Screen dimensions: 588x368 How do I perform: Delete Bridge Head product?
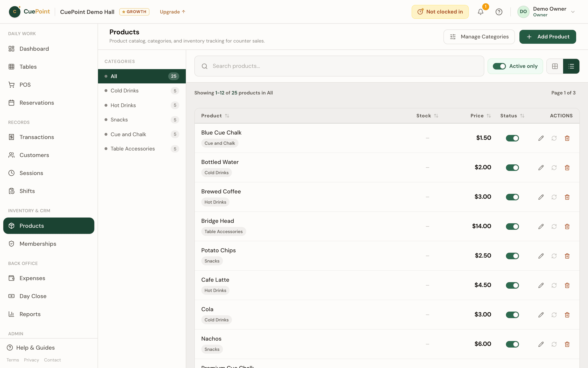(x=567, y=227)
